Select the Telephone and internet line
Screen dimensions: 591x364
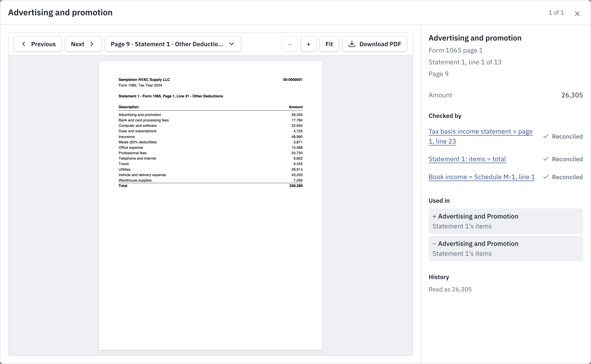tap(211, 158)
